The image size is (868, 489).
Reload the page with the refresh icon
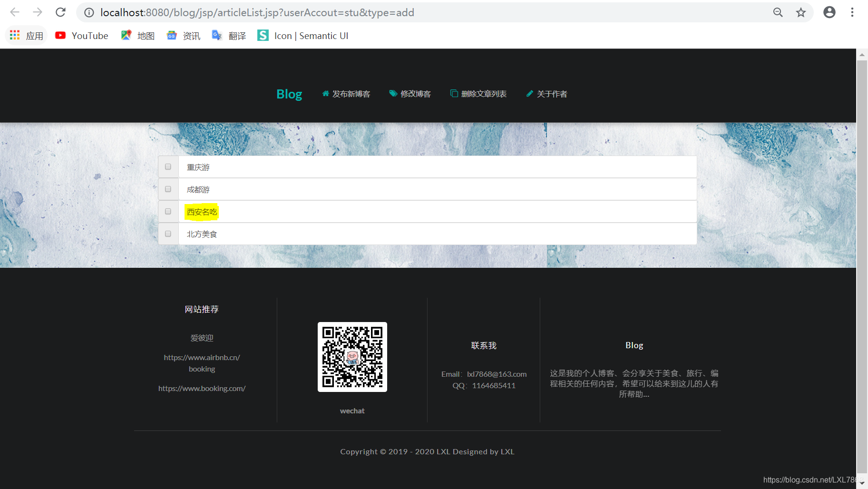pyautogui.click(x=60, y=12)
